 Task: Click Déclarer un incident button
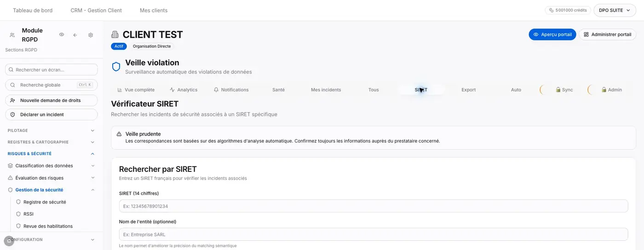52,114
